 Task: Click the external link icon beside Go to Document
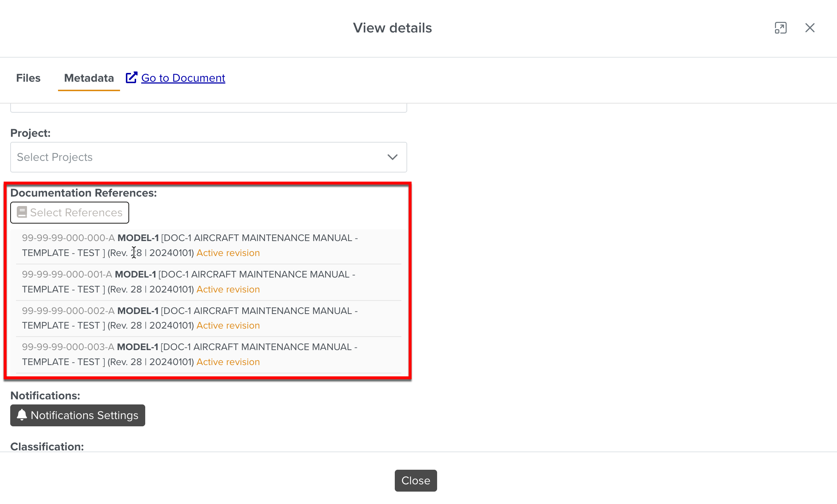coord(131,78)
